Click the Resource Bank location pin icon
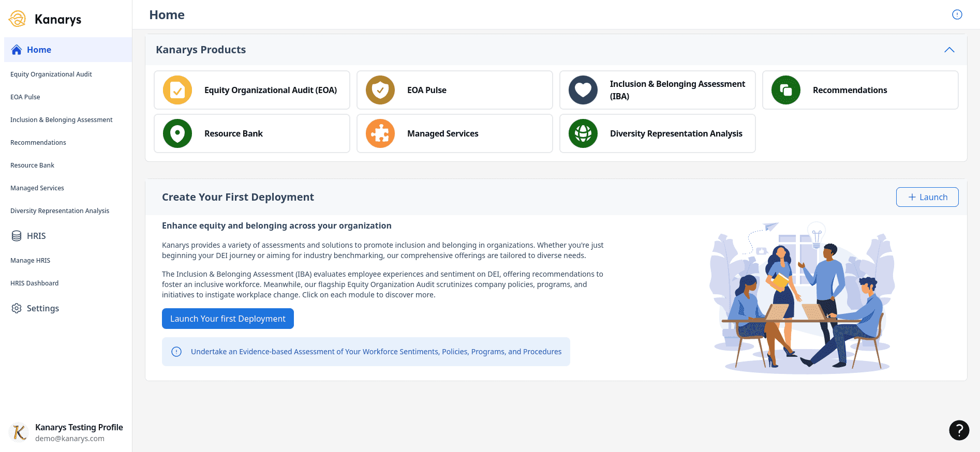Viewport: 980px width, 452px height. (177, 133)
